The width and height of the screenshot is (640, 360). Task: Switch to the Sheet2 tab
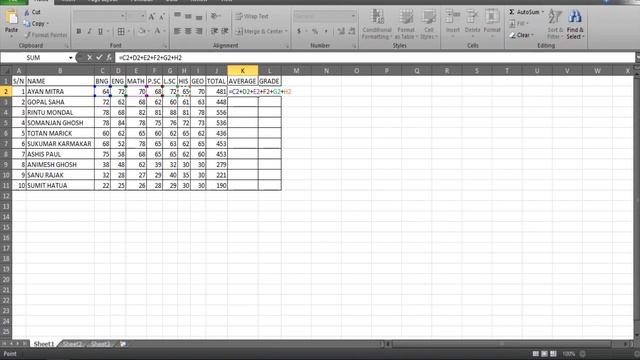click(x=73, y=344)
